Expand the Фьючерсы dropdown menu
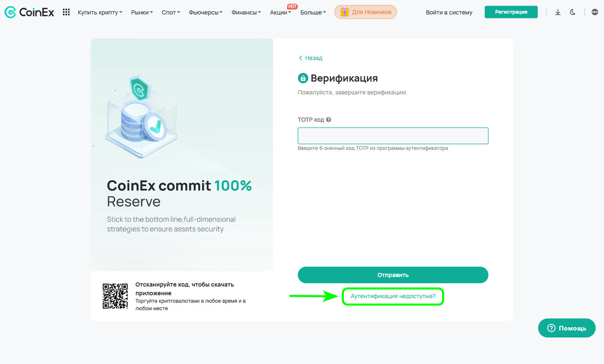The image size is (604, 364). (205, 12)
